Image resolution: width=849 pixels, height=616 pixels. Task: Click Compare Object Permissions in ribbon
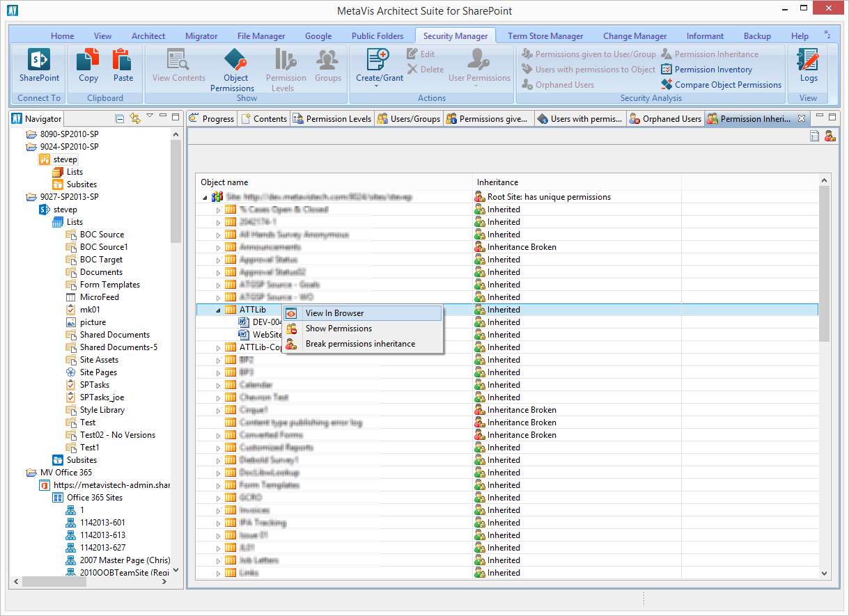728,85
